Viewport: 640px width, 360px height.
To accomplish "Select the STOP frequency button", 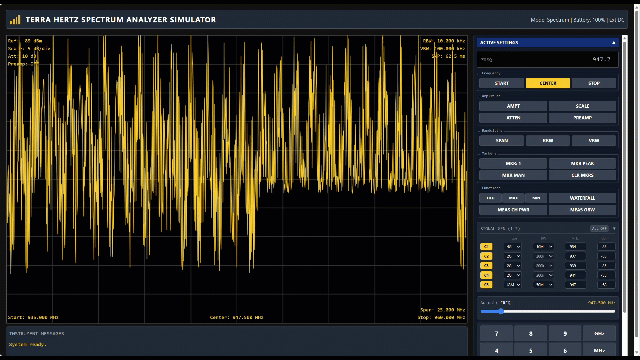I will pyautogui.click(x=594, y=83).
